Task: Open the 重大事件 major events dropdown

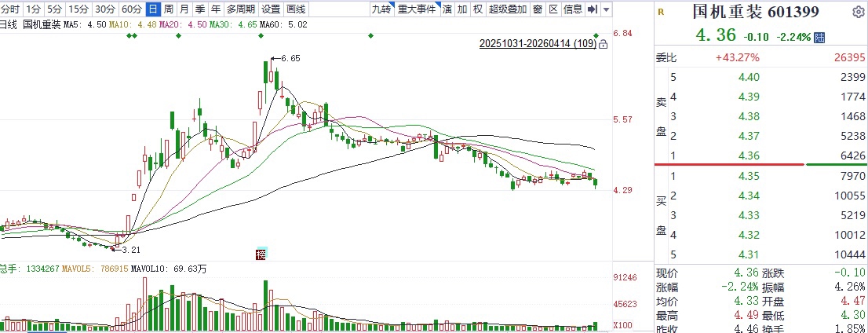Action: click(417, 9)
